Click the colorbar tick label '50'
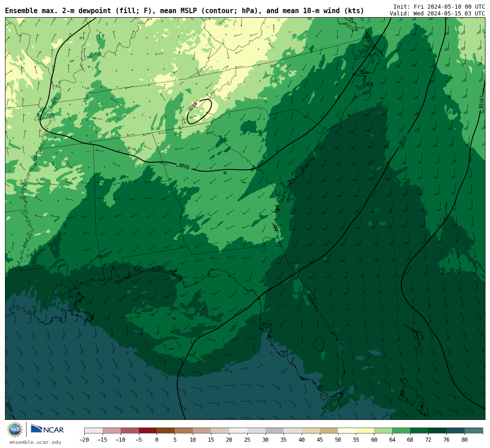Viewport: 490px width, 448px height. pyautogui.click(x=338, y=439)
